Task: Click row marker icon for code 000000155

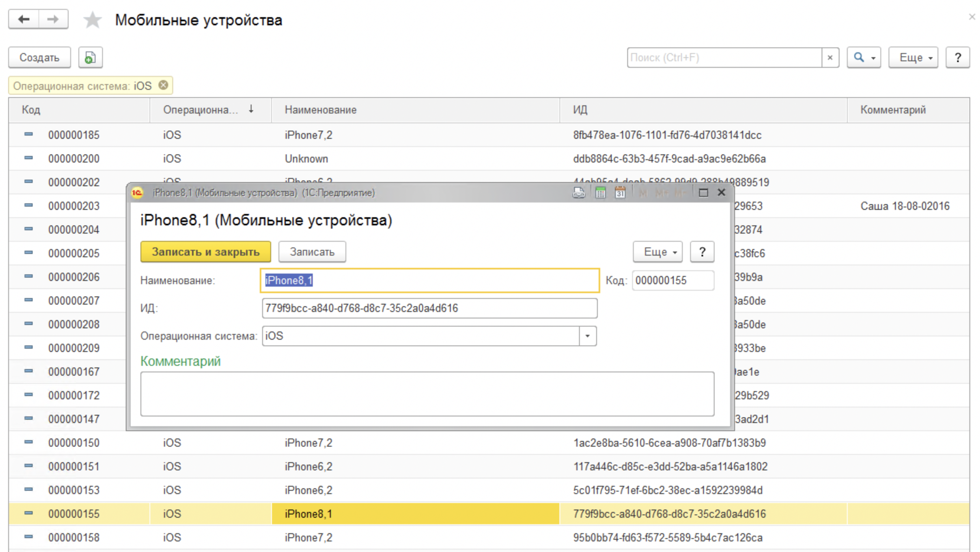Action: point(29,513)
